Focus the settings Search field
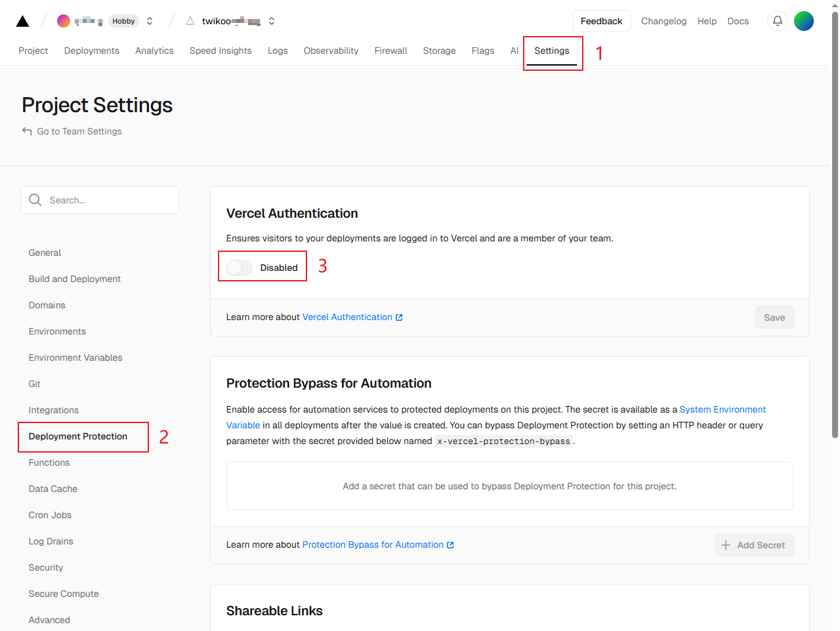This screenshot has height=631, width=840. pyautogui.click(x=108, y=200)
